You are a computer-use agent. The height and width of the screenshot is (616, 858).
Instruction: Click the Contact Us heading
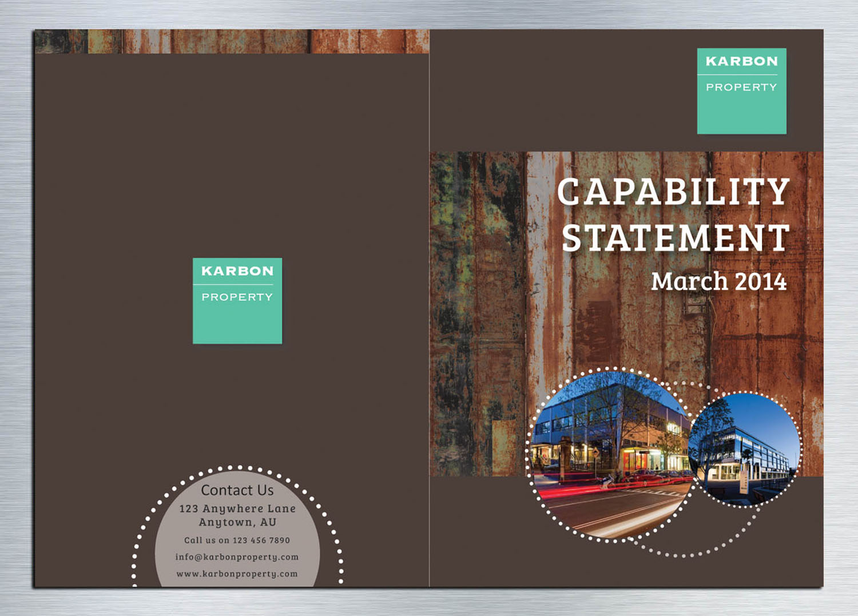(x=237, y=490)
